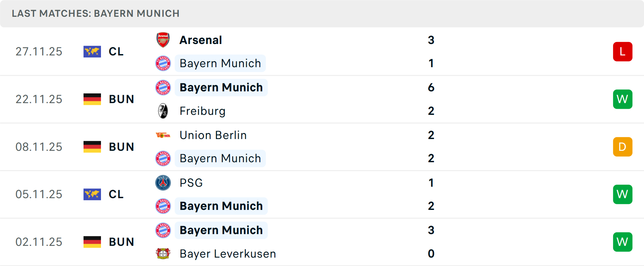The width and height of the screenshot is (644, 266).
Task: Click the Union Berlin club logo
Action: pyautogui.click(x=163, y=135)
